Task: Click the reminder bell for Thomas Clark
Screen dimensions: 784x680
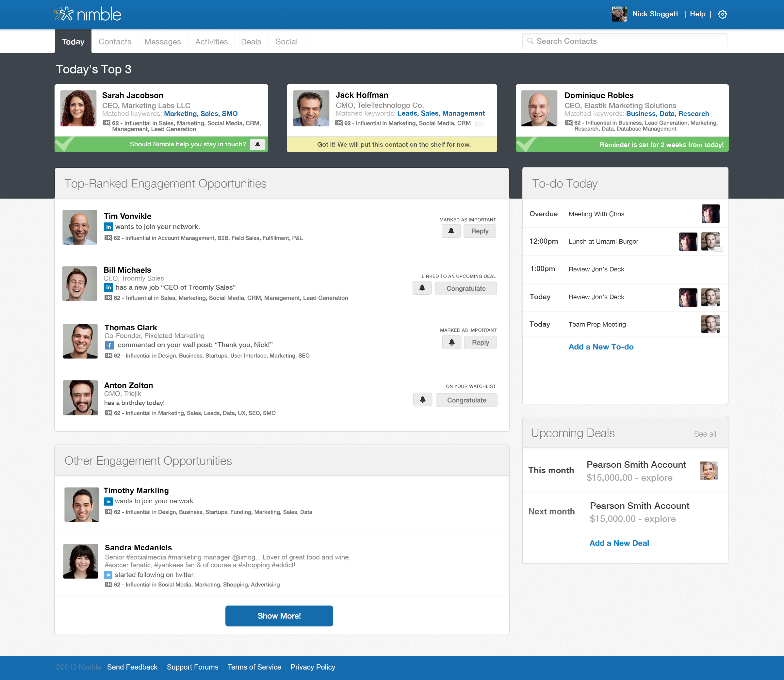Action: pos(451,342)
